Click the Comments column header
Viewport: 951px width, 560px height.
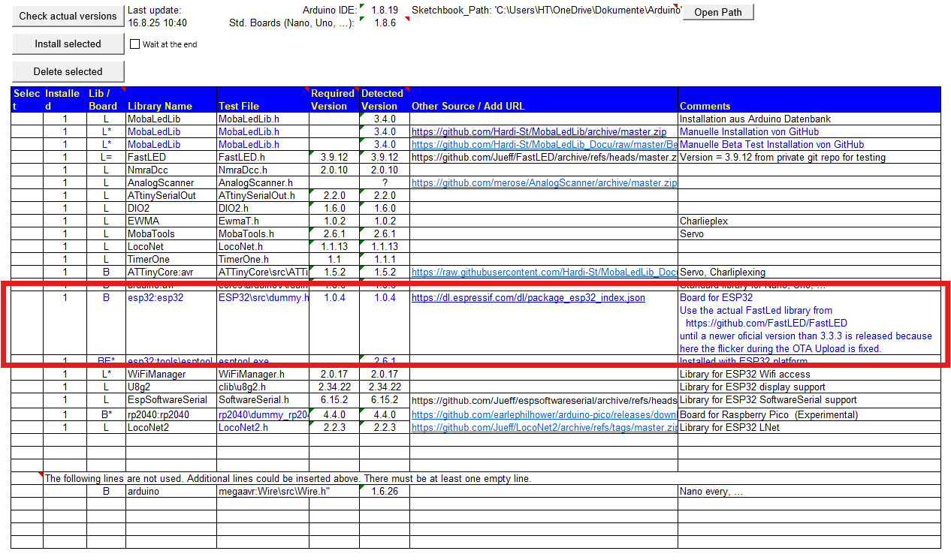[x=705, y=107]
